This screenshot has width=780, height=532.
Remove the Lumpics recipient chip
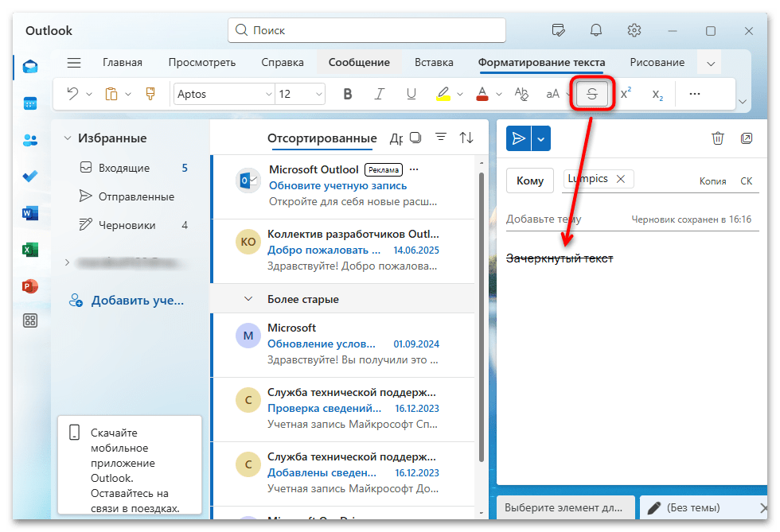tap(620, 179)
